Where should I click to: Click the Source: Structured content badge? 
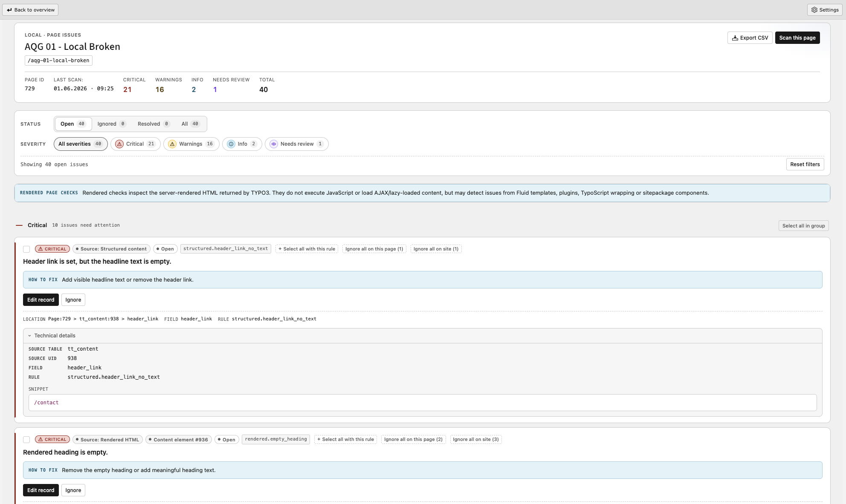111,249
